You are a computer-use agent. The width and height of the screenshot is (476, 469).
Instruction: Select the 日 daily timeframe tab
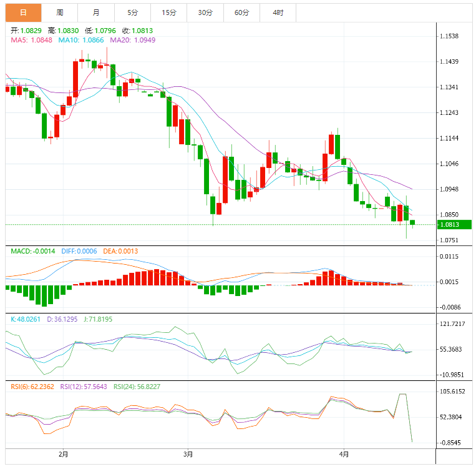pos(23,12)
